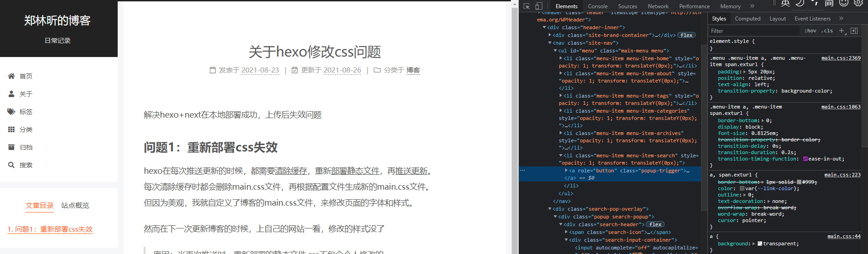Open main.css:44 source link

[x=844, y=237]
